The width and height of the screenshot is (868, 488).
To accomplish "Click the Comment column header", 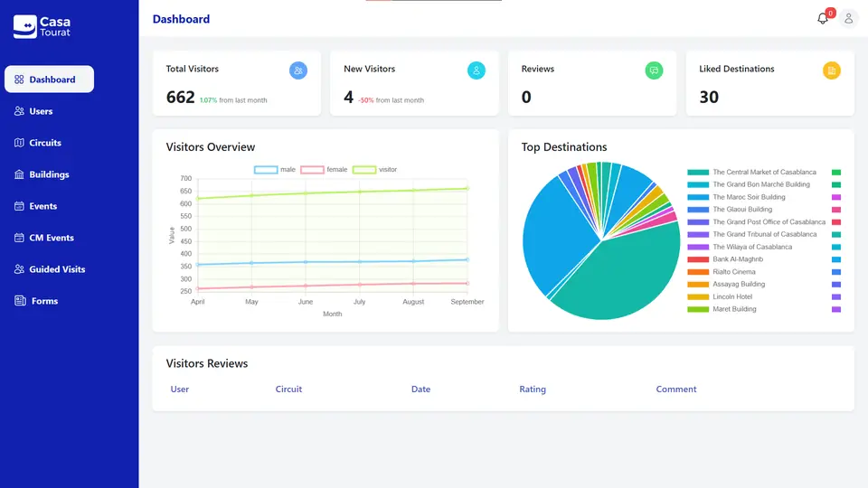I will click(x=676, y=389).
